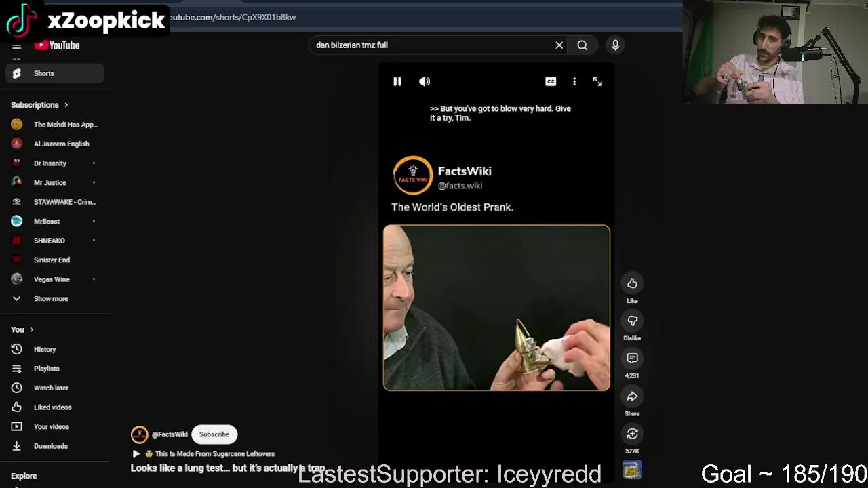This screenshot has height=488, width=868.
Task: Open Dr Insanity subscription
Action: (54, 163)
